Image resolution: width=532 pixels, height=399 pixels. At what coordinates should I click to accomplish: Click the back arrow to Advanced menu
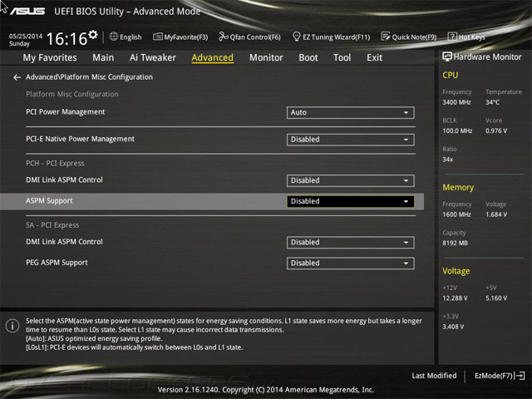(x=17, y=77)
